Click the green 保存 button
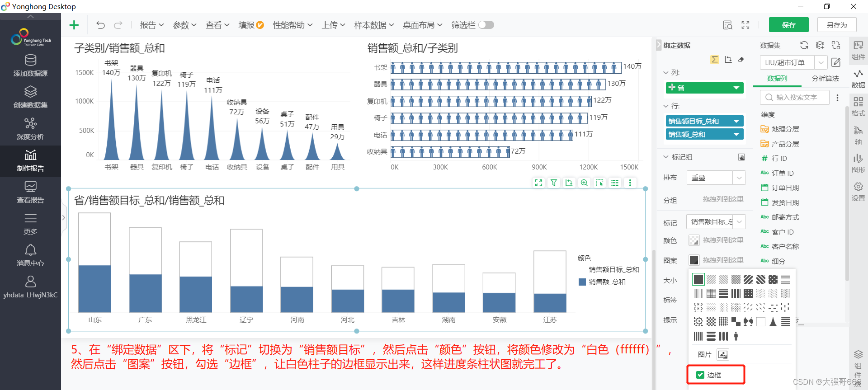The height and width of the screenshot is (390, 868). click(789, 25)
